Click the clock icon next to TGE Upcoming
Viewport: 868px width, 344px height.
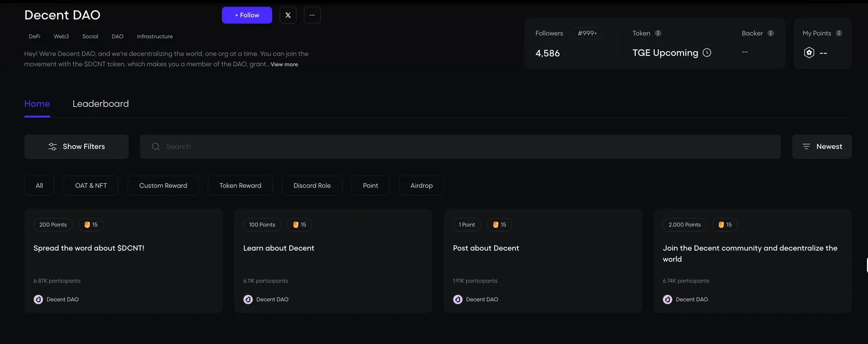pos(707,53)
